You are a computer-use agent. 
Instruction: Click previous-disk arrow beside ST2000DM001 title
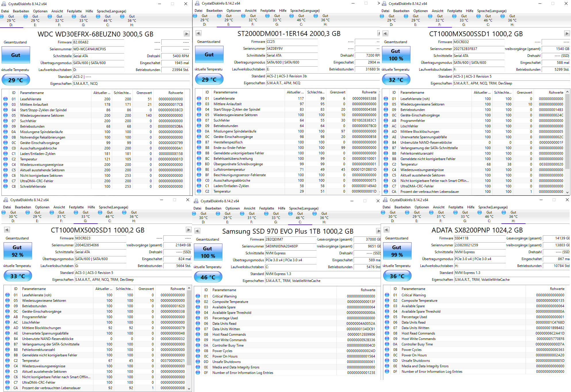click(198, 33)
